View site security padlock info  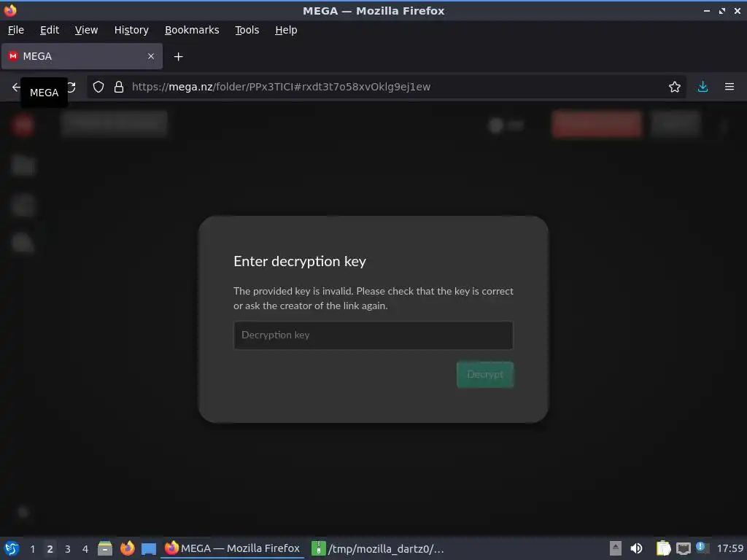point(119,87)
